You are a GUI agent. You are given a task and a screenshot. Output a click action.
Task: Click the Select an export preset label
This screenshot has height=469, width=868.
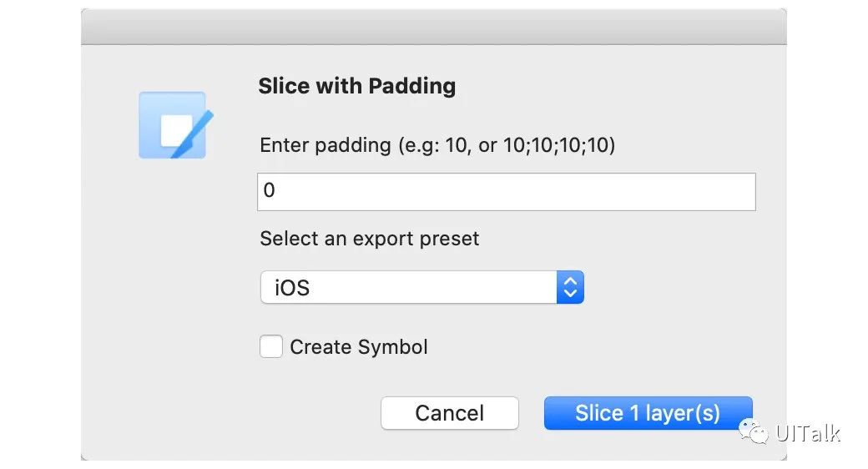coord(369,239)
